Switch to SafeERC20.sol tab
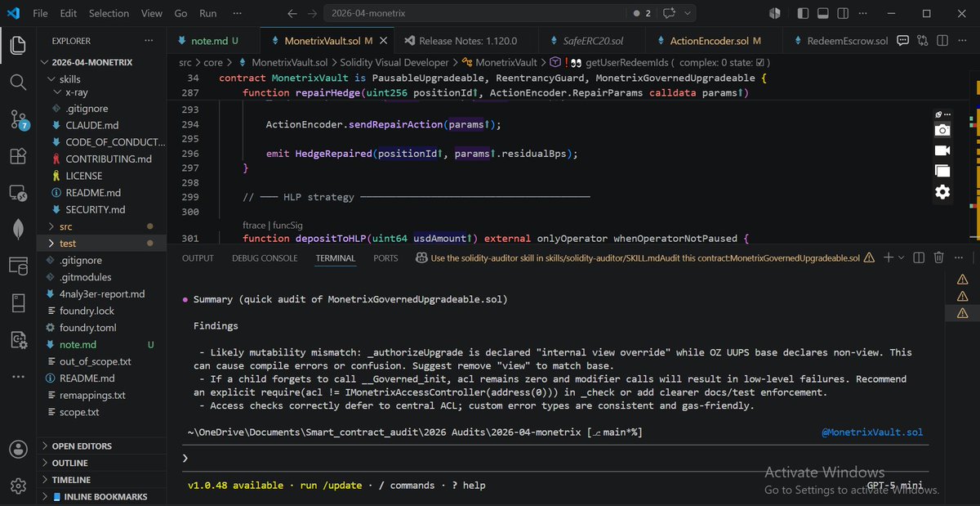 click(593, 41)
